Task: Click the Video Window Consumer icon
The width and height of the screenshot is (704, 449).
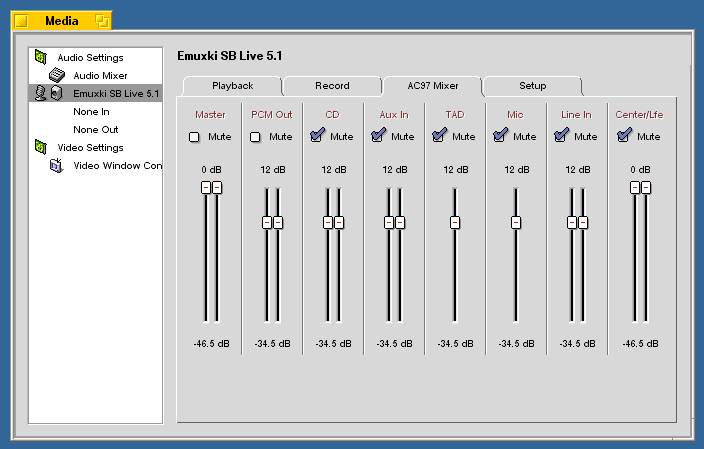Action: point(57,165)
